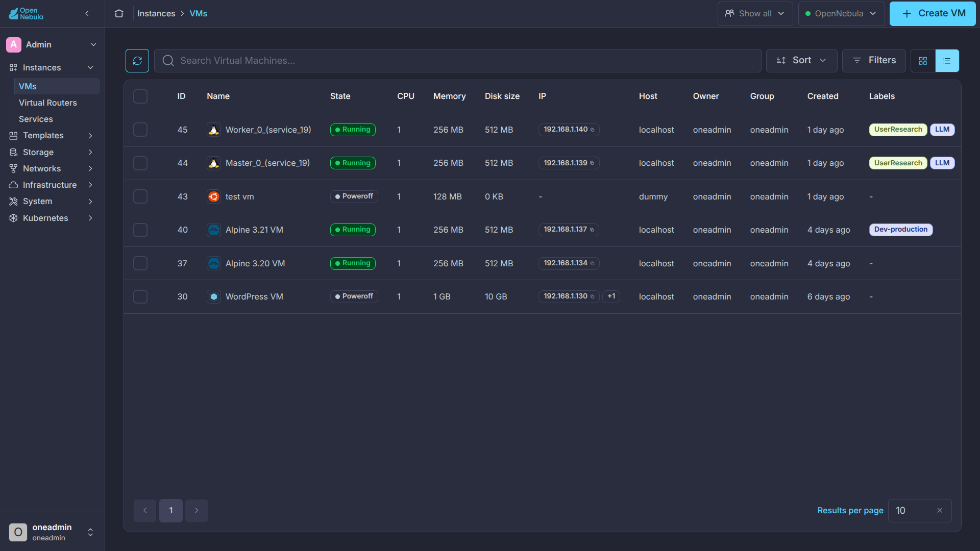
Task: Click the Create VM button
Action: coord(933,14)
